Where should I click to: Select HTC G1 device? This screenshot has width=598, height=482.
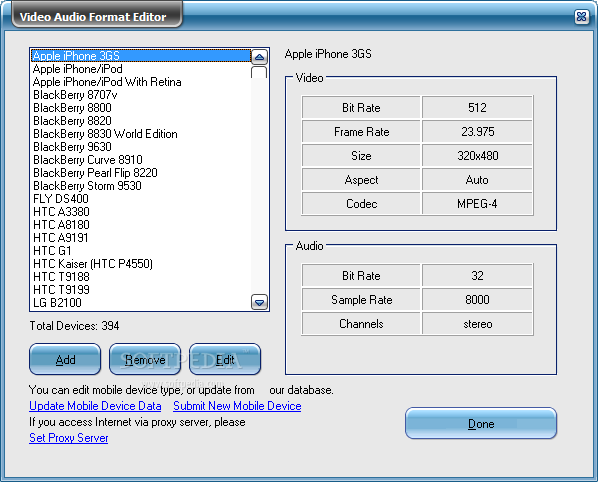point(141,250)
